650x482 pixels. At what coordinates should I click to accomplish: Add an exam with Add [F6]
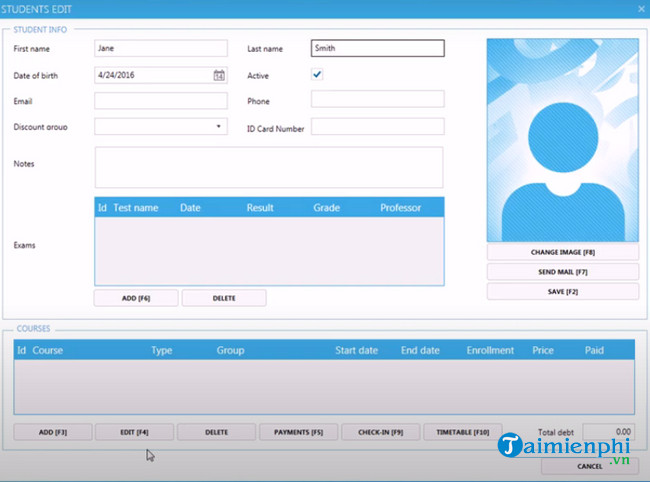[136, 298]
